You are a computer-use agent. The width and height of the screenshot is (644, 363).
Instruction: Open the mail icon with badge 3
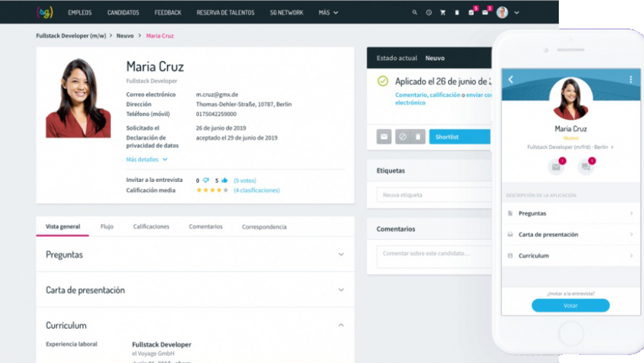click(485, 13)
